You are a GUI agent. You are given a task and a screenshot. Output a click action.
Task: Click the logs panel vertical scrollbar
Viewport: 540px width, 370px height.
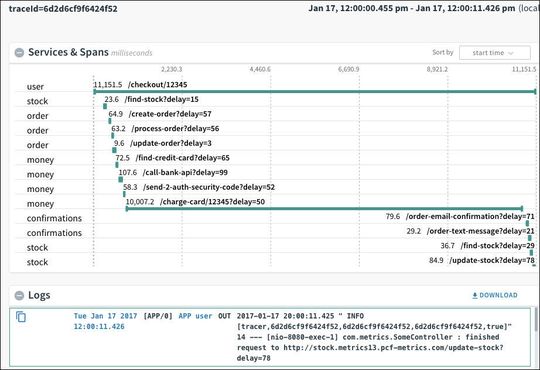536,319
